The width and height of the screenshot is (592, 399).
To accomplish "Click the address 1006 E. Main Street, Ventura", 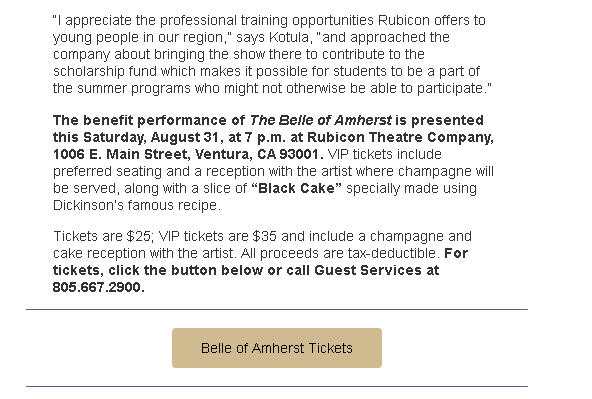I will (154, 154).
